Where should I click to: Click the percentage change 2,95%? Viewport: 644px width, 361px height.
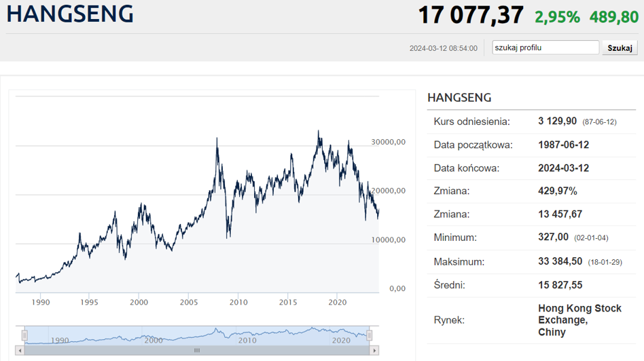click(557, 17)
